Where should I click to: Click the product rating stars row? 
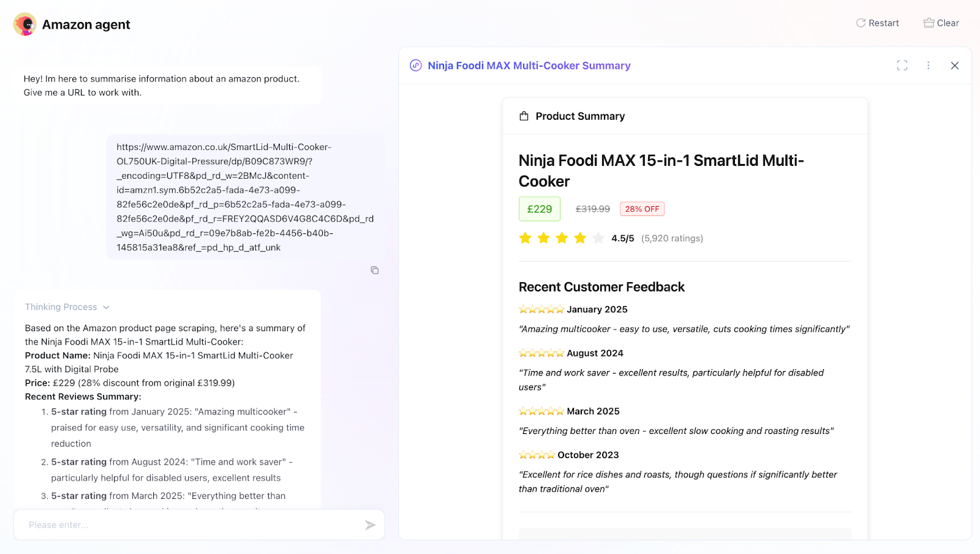(x=562, y=238)
